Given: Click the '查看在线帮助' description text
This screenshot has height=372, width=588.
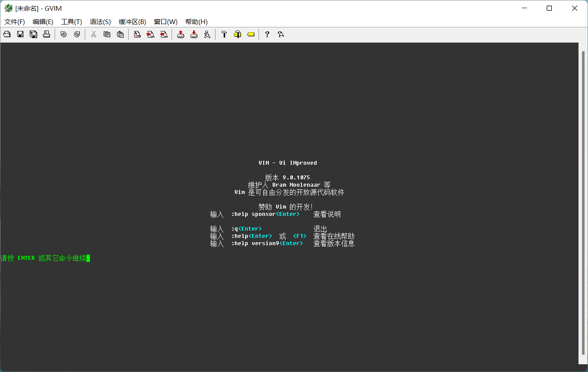Looking at the screenshot, I should click(x=334, y=236).
